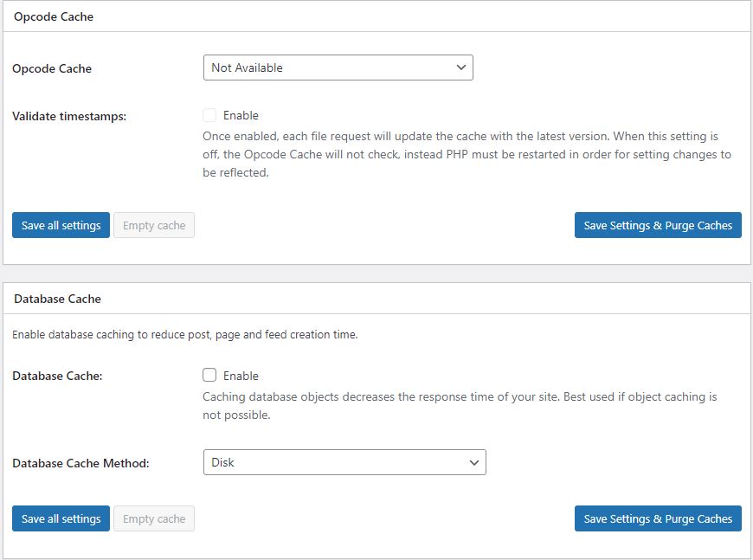The image size is (753, 560).
Task: Click the 'Enable database caching' intro text
Action: click(x=184, y=335)
